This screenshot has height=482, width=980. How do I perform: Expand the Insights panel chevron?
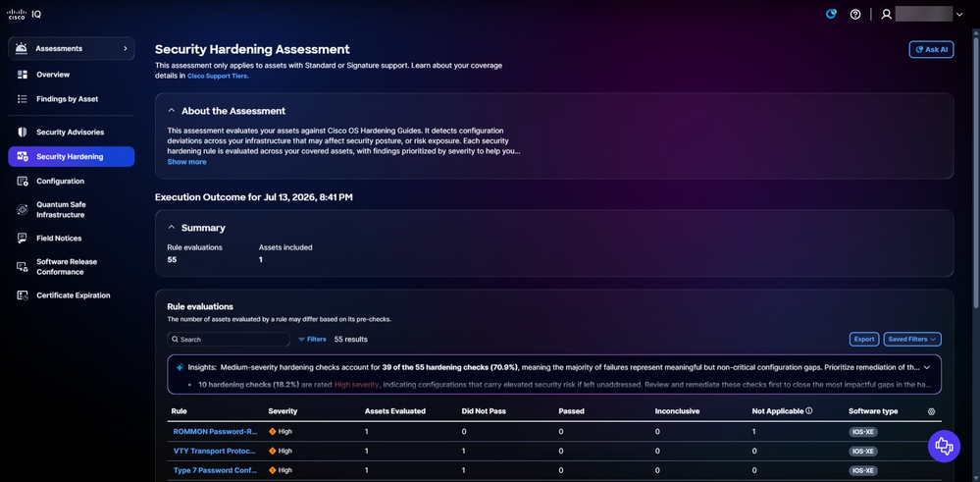tap(927, 367)
